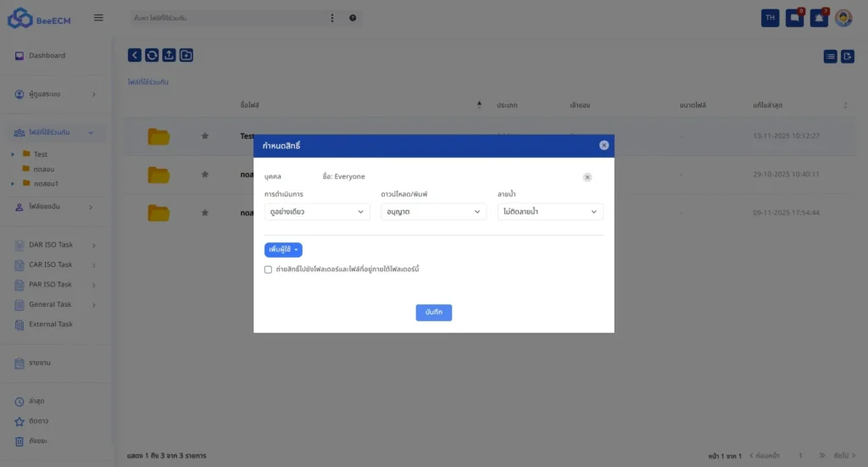Enable inherit permissions to subfolders checkbox
The width and height of the screenshot is (868, 467).
(269, 270)
